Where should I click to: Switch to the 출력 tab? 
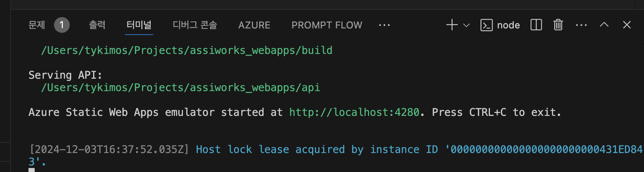tap(97, 25)
